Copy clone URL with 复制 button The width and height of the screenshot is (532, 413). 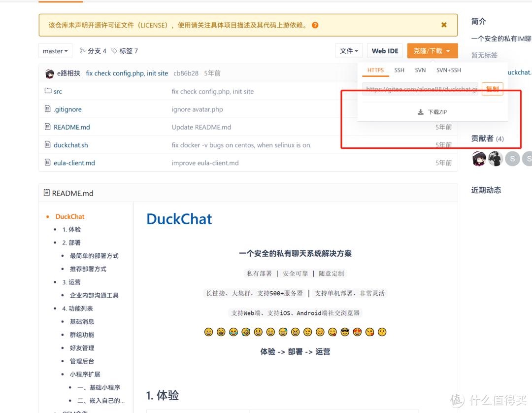tap(492, 89)
